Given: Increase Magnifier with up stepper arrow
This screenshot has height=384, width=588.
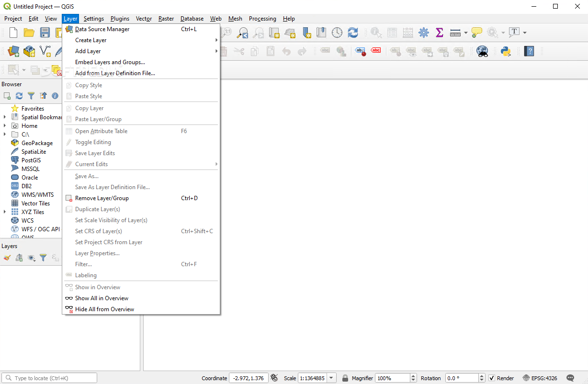Looking at the screenshot, I should (x=414, y=376).
